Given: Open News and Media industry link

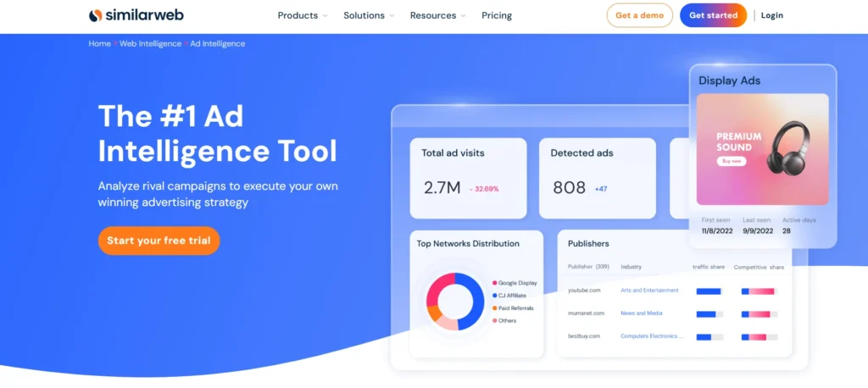Looking at the screenshot, I should pos(641,313).
